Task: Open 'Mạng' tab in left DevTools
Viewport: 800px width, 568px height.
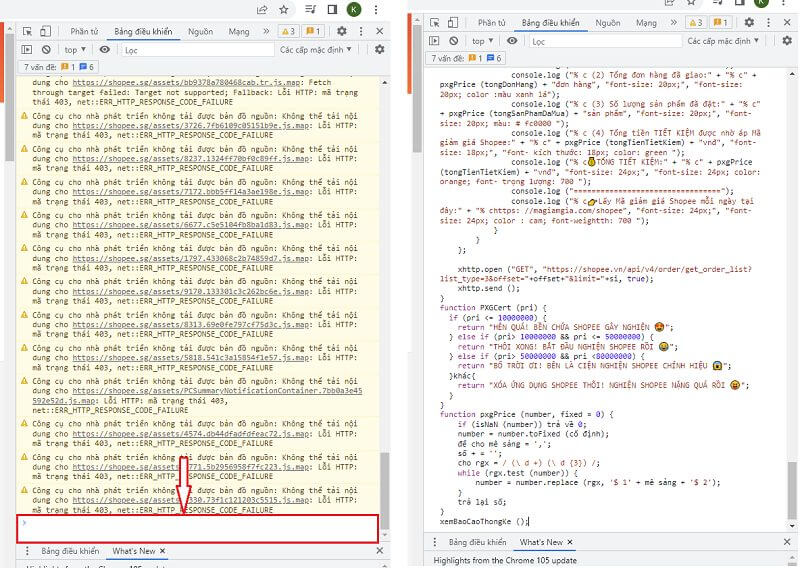Action: point(239,32)
